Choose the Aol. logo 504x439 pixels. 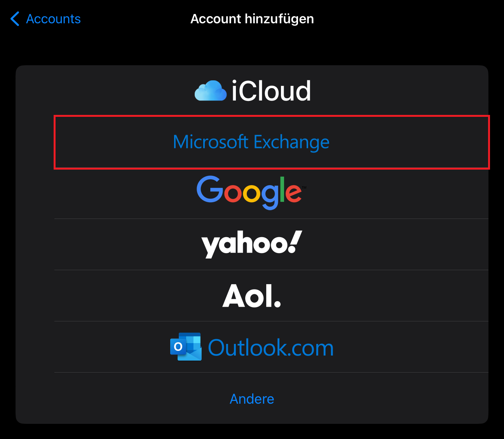(251, 296)
